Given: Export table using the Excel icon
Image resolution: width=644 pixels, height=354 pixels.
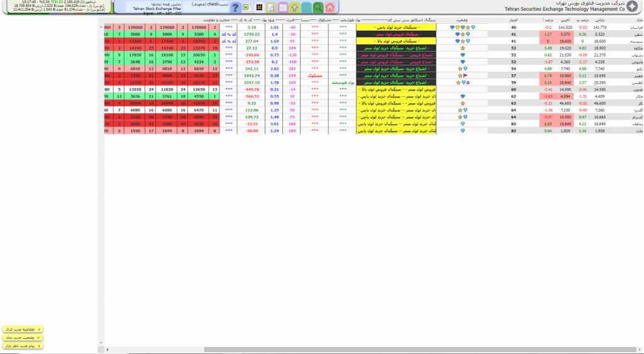Looking at the screenshot, I should click(247, 8).
